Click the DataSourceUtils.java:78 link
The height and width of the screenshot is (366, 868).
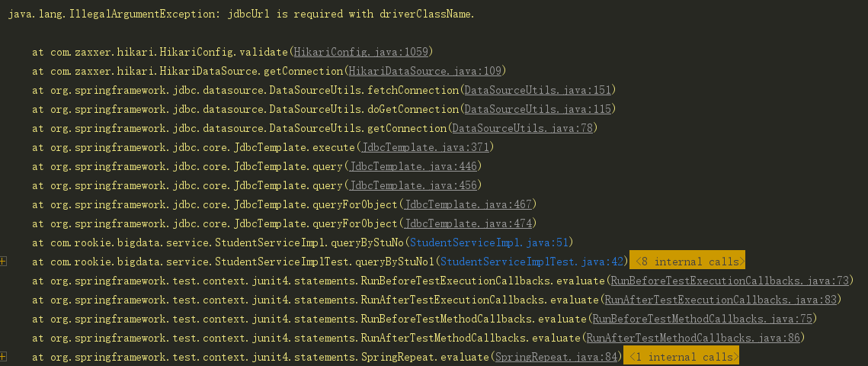pos(523,128)
